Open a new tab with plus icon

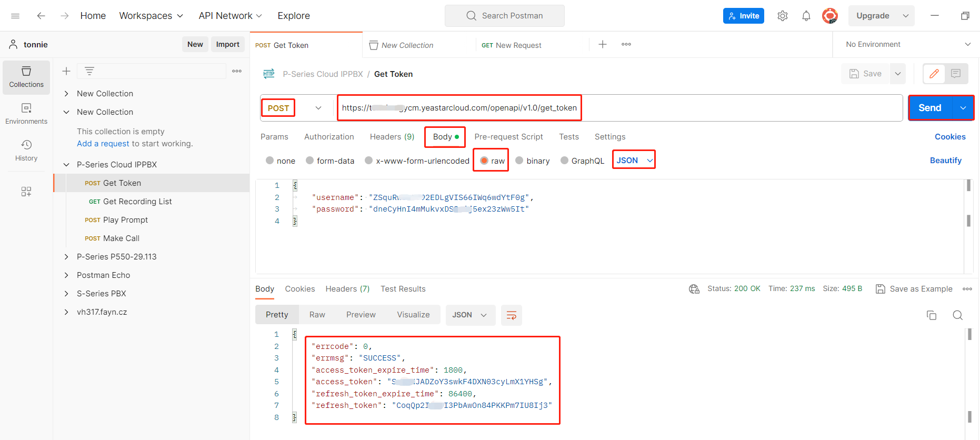tap(603, 44)
